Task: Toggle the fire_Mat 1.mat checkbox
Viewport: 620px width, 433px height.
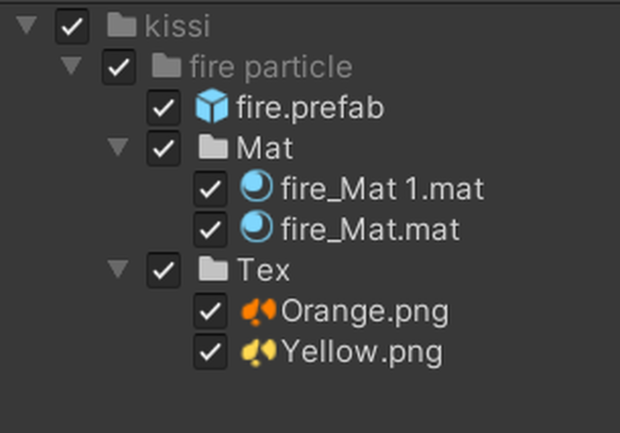Action: (210, 189)
